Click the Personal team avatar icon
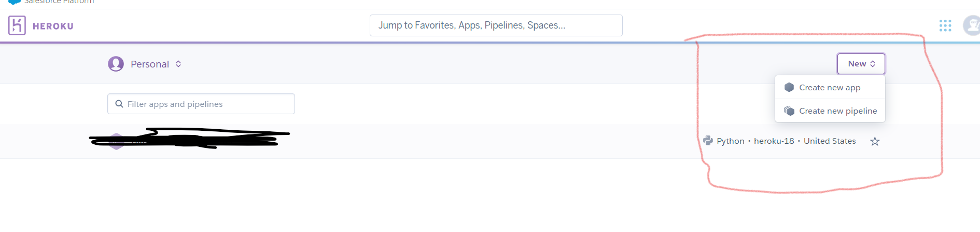980x232 pixels. pyautogui.click(x=116, y=64)
